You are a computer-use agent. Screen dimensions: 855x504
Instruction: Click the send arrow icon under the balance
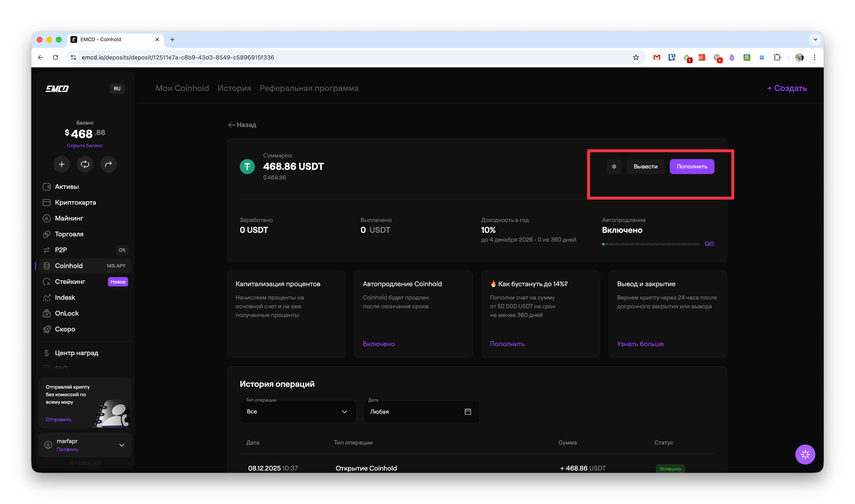(x=108, y=164)
